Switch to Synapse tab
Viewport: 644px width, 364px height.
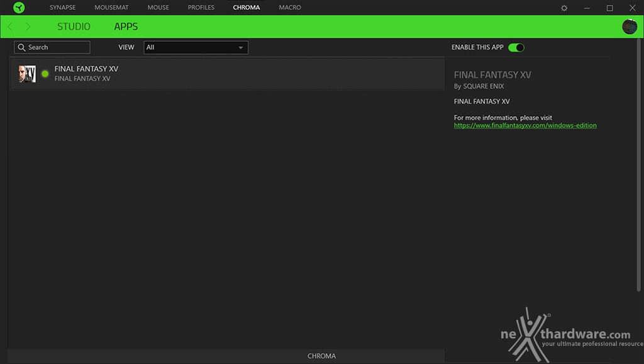tap(62, 8)
